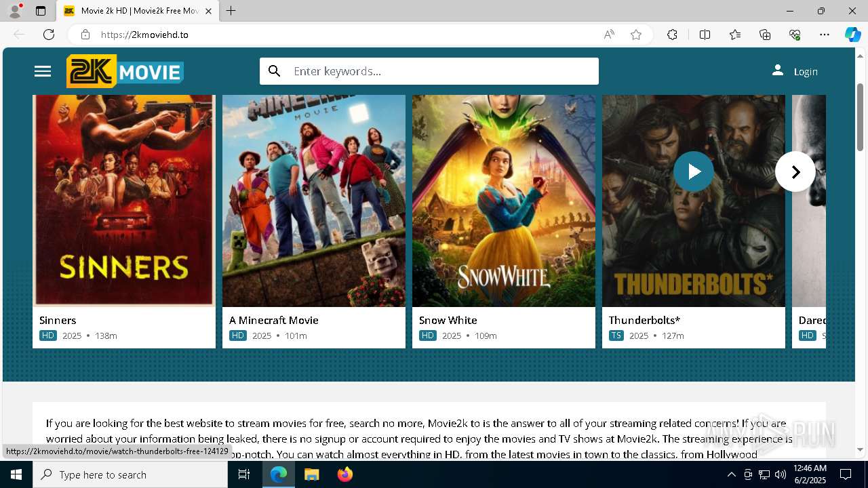Open the volume control in tray
The width and height of the screenshot is (868, 488).
click(781, 474)
